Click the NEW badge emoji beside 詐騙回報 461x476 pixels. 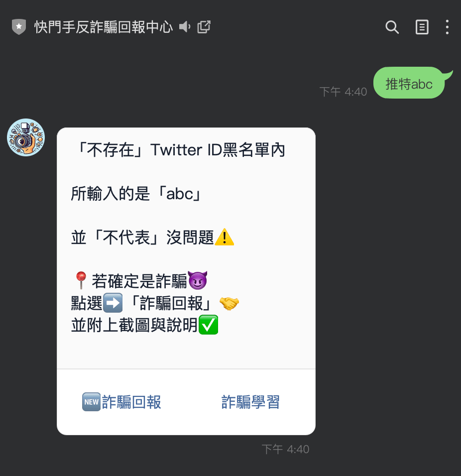[91, 402]
